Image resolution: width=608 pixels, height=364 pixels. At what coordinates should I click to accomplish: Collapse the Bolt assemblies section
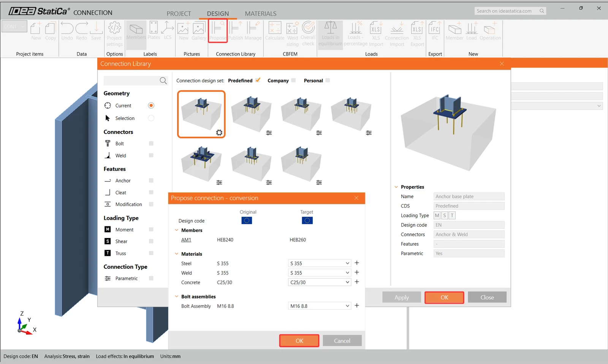coord(176,296)
